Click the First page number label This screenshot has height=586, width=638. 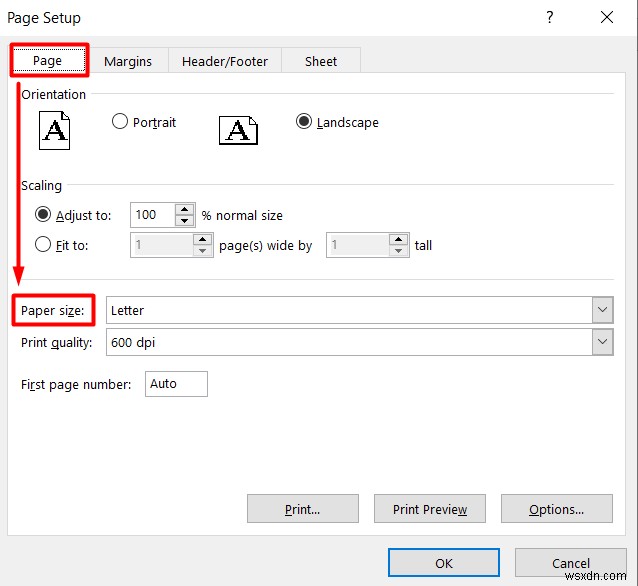coord(76,384)
